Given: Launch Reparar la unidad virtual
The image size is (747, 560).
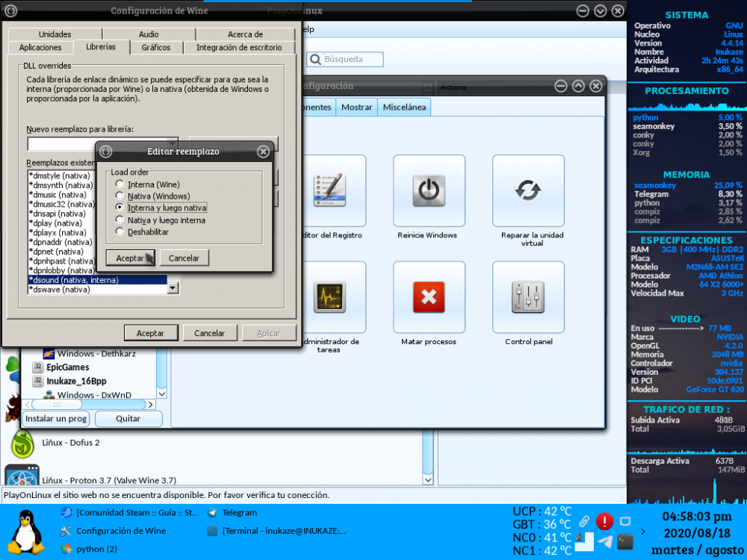Looking at the screenshot, I should 528,190.
